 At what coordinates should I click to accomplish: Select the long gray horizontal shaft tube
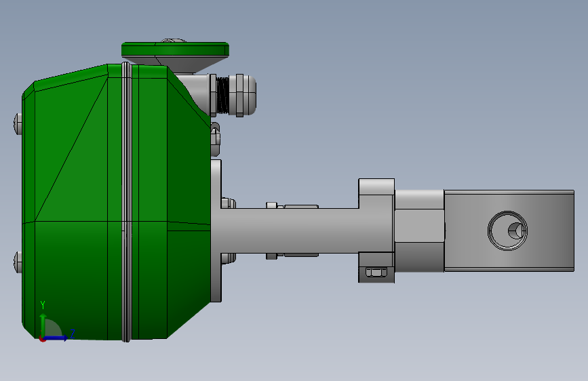[x=289, y=230]
